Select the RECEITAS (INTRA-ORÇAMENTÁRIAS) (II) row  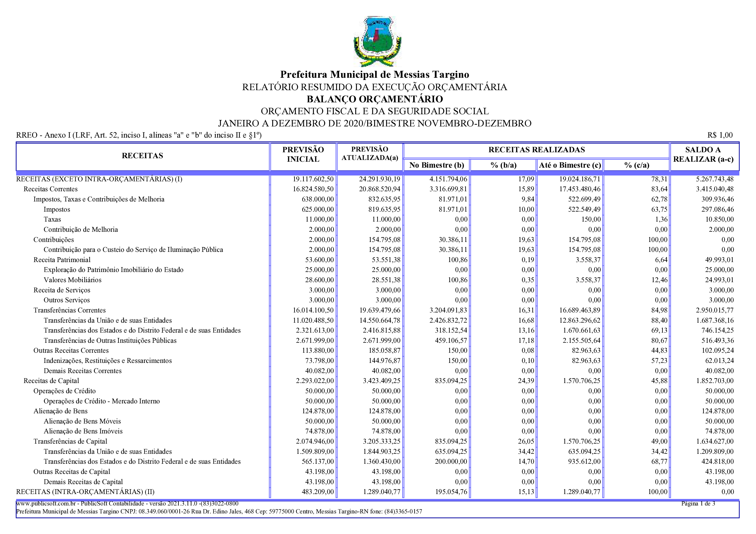coord(85,492)
